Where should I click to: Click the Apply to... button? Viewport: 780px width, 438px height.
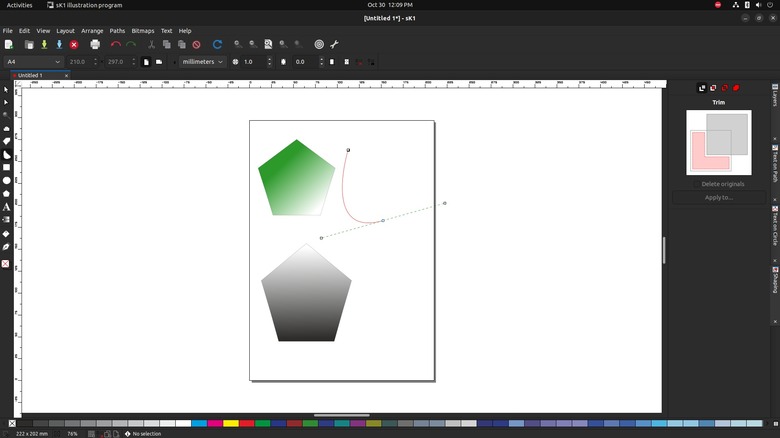pyautogui.click(x=719, y=197)
